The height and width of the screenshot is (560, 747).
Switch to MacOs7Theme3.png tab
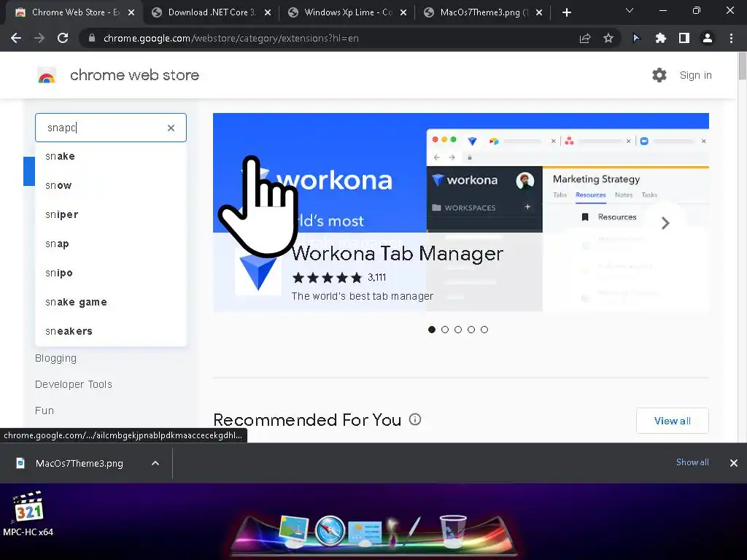click(484, 12)
